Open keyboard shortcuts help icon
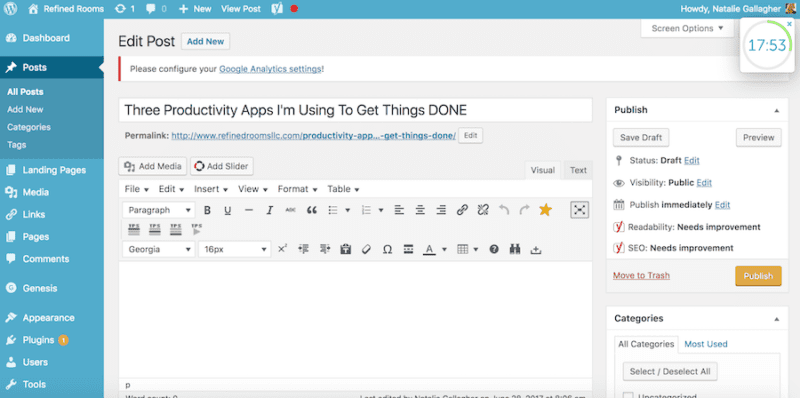The image size is (800, 398). [494, 249]
